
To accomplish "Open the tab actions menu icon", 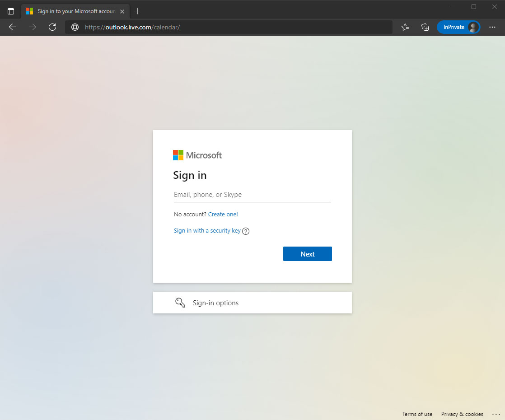I will [11, 11].
